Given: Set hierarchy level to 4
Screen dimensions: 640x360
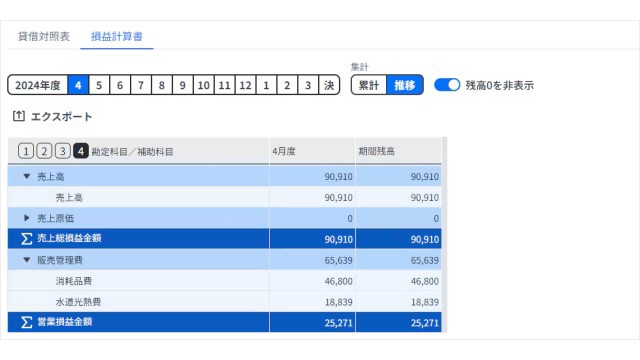Looking at the screenshot, I should 81,151.
